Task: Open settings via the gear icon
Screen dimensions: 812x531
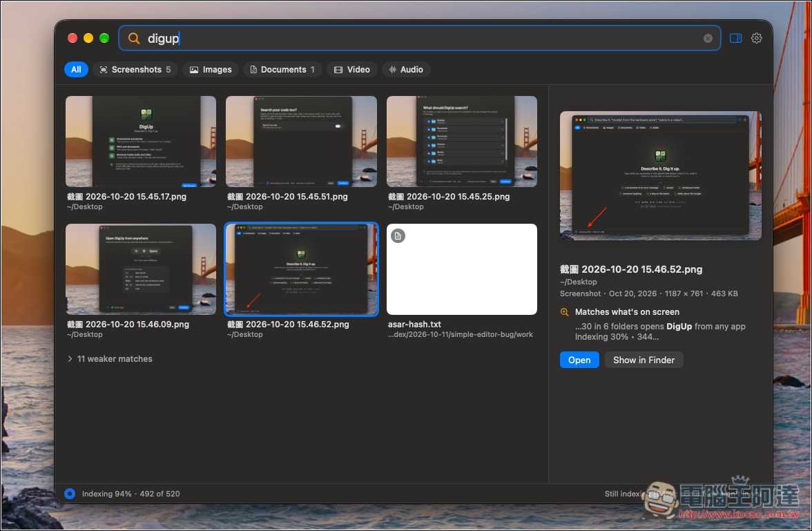Action: coord(757,39)
